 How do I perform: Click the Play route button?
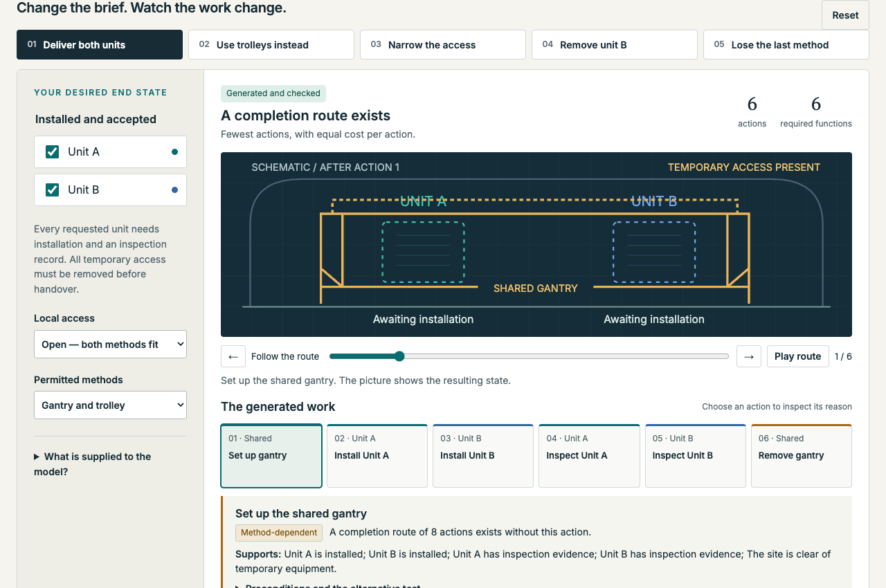coord(797,356)
